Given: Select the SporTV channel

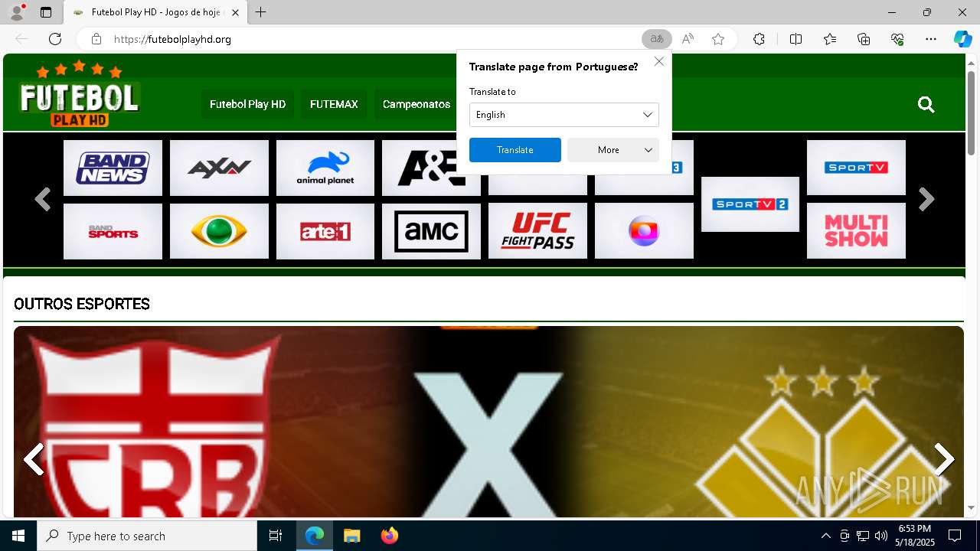Looking at the screenshot, I should point(856,168).
